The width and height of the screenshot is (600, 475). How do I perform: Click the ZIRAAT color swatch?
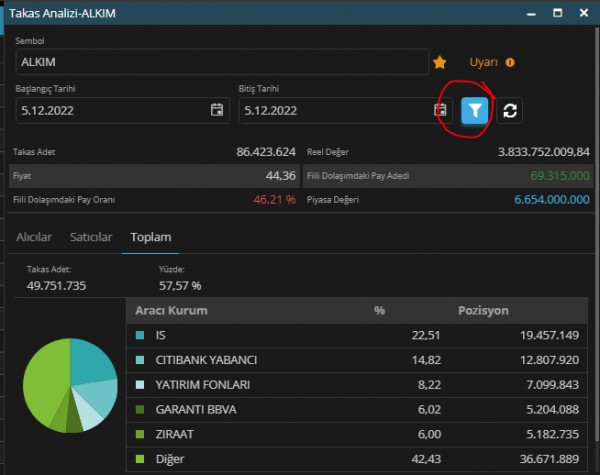coord(140,434)
